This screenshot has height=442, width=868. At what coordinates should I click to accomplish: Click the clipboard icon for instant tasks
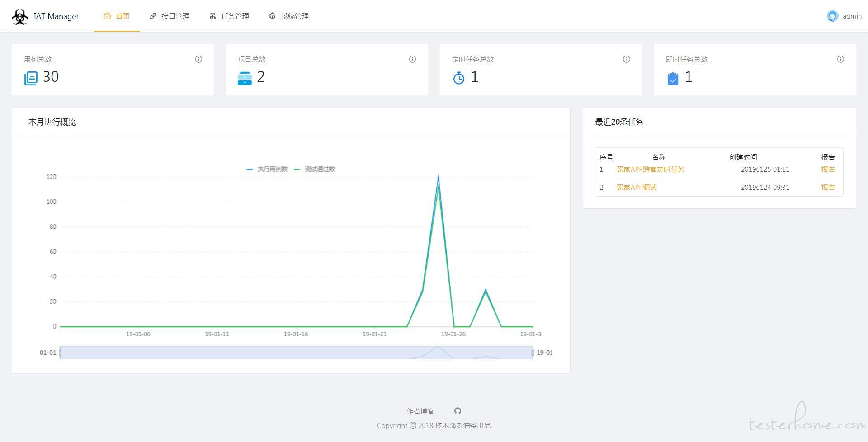pyautogui.click(x=672, y=78)
